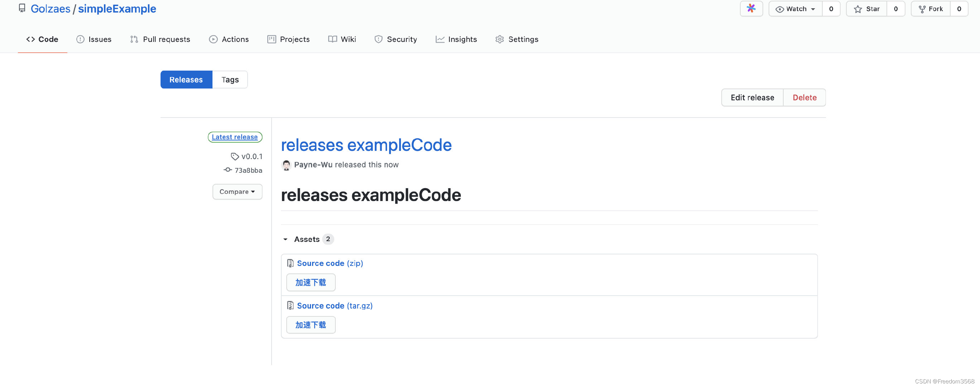Open the Compare dropdown
Image resolution: width=980 pixels, height=387 pixels.
click(237, 191)
